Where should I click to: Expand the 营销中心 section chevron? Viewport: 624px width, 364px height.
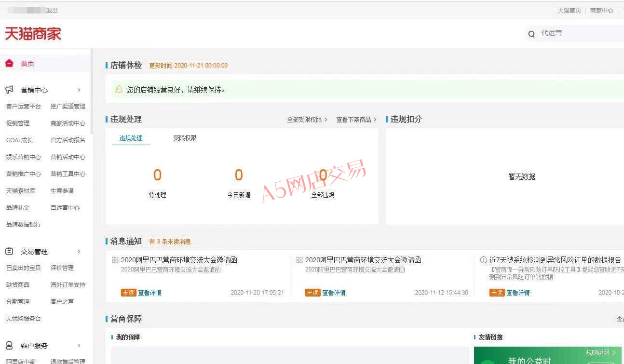(x=79, y=90)
